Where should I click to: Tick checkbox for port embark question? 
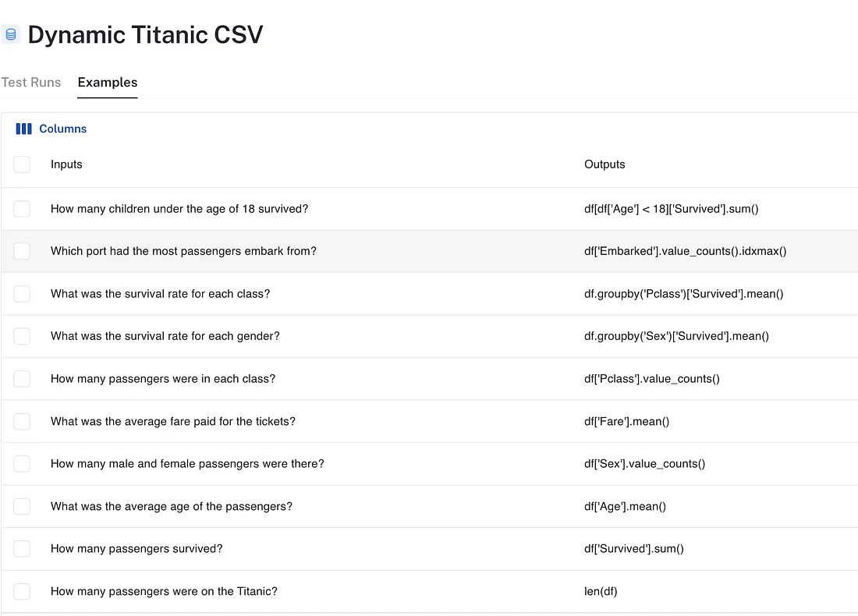[x=22, y=251]
